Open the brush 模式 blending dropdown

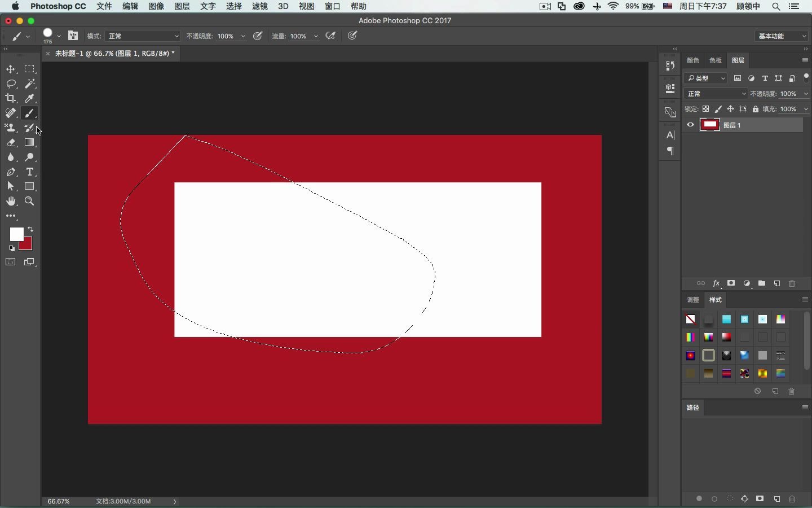click(142, 36)
